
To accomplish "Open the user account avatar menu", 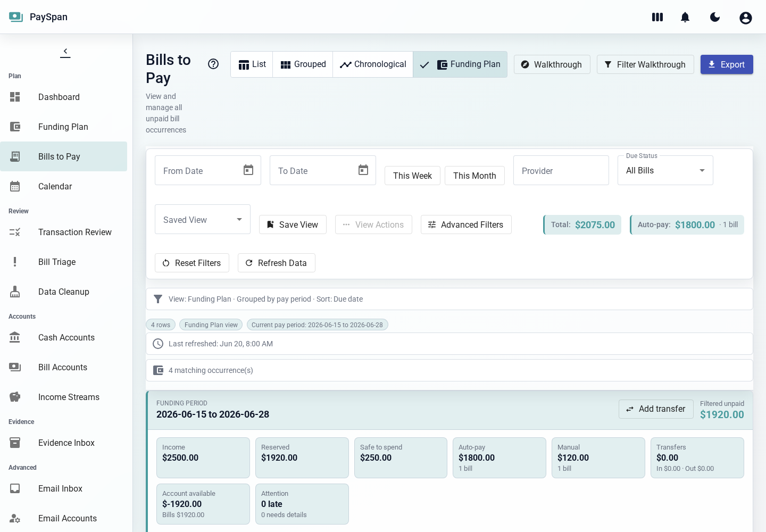I will click(x=746, y=18).
